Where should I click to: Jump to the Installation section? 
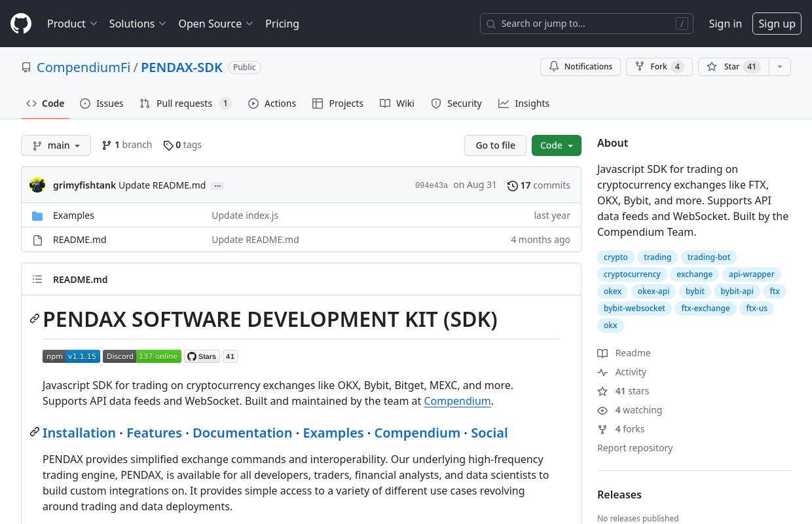pyautogui.click(x=79, y=433)
